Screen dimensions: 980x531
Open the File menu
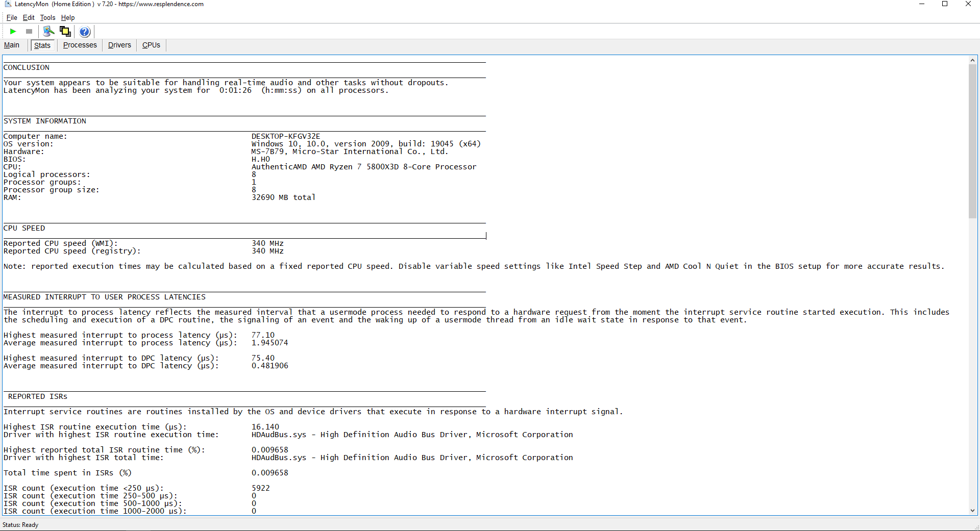(11, 17)
